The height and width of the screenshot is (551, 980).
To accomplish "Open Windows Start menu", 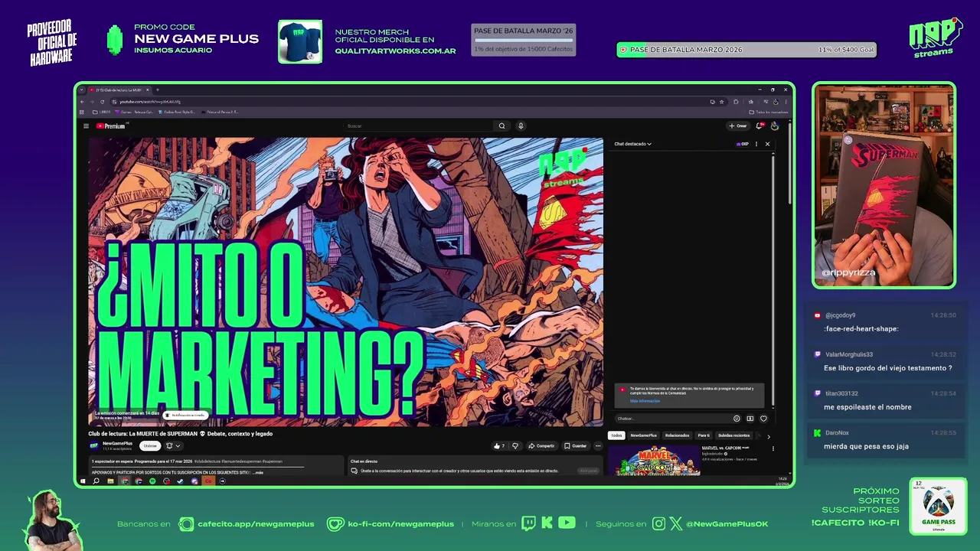I will coord(83,481).
